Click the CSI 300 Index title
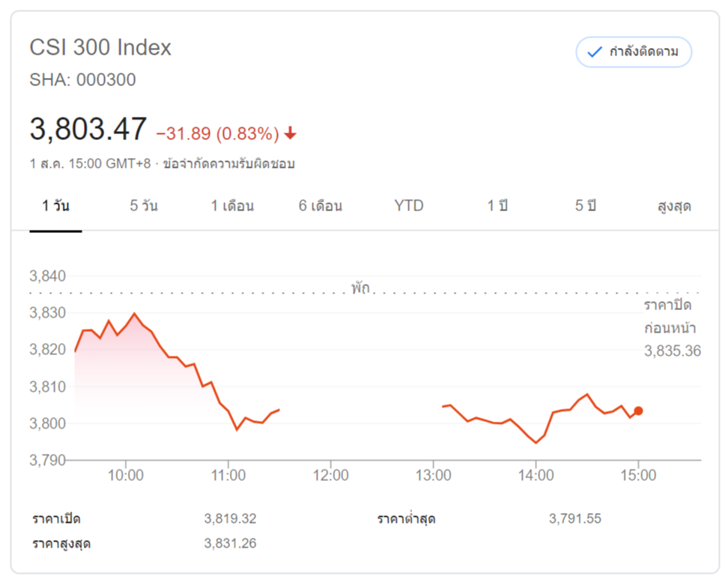 click(x=100, y=48)
